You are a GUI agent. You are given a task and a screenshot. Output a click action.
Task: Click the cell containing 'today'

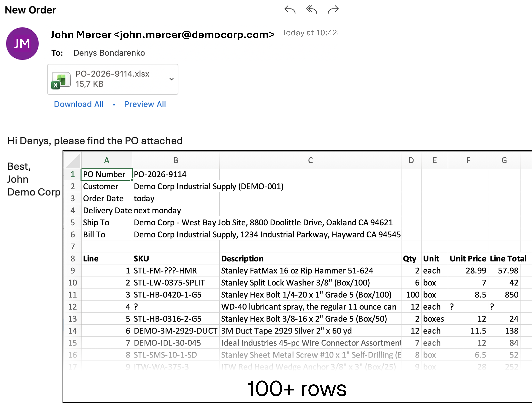click(x=176, y=198)
